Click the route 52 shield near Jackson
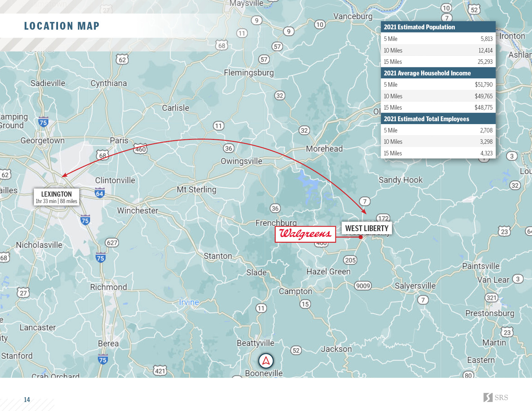The height and width of the screenshot is (411, 532). (296, 350)
